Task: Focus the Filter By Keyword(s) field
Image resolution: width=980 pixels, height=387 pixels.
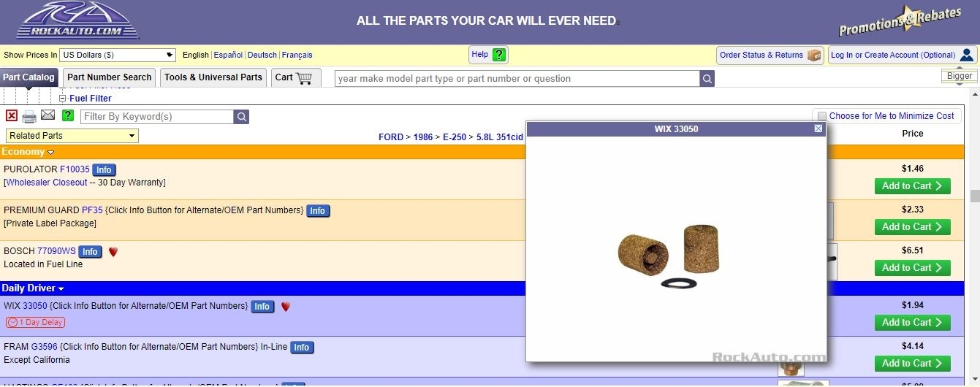Action: point(157,117)
